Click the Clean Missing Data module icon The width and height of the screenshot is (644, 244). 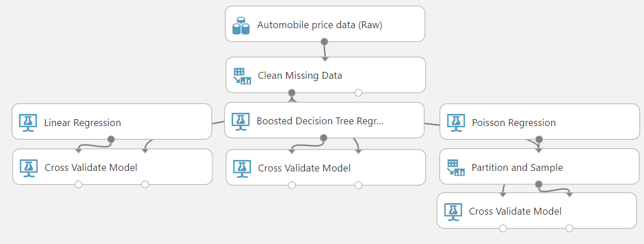pyautogui.click(x=242, y=75)
